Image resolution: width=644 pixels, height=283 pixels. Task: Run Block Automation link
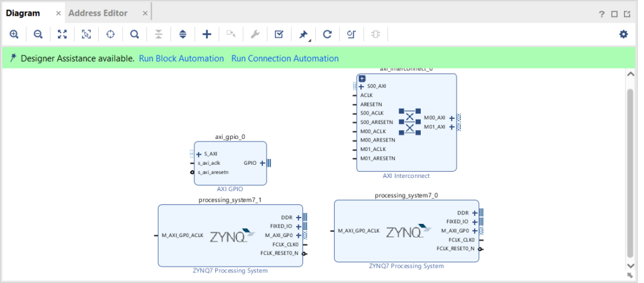[x=181, y=58]
